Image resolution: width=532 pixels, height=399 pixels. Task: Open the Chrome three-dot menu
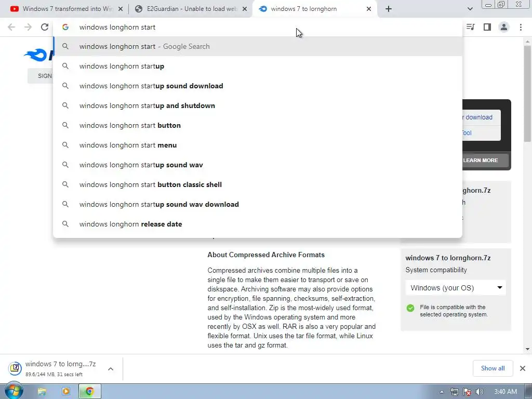[x=521, y=27]
